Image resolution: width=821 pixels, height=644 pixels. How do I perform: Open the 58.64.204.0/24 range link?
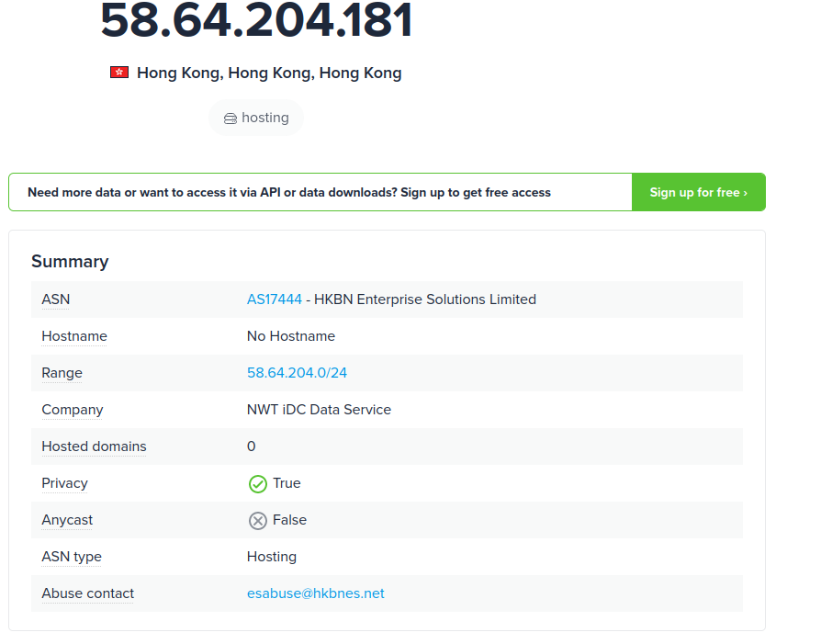tap(297, 373)
